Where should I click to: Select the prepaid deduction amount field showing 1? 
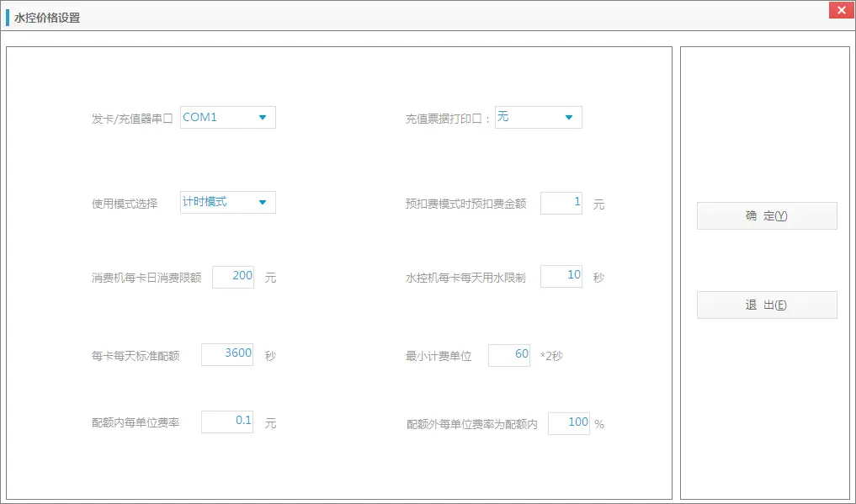pos(561,203)
